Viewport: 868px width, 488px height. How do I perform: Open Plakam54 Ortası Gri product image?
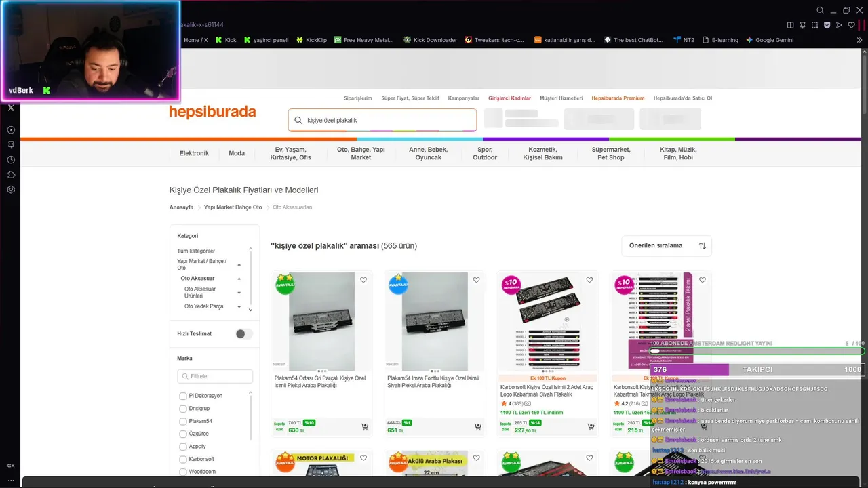point(321,322)
